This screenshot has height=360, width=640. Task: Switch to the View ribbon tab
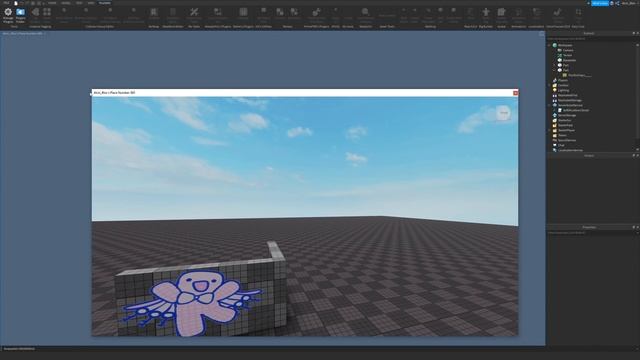point(91,3)
